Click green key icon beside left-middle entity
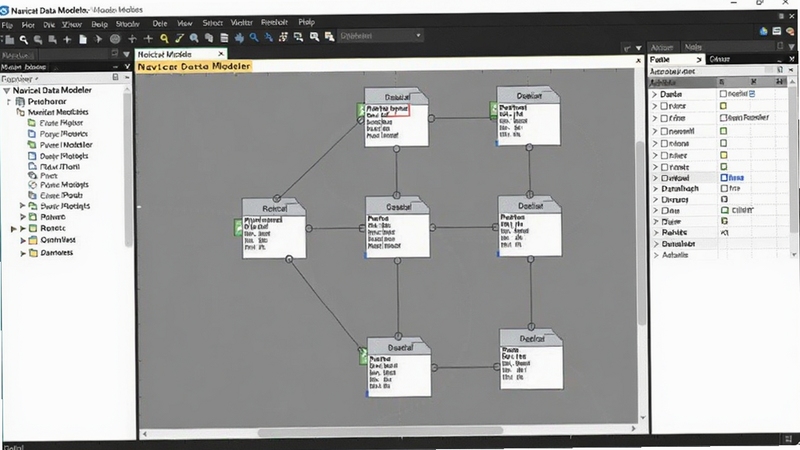Viewport: 800px width, 450px height. tap(238, 227)
